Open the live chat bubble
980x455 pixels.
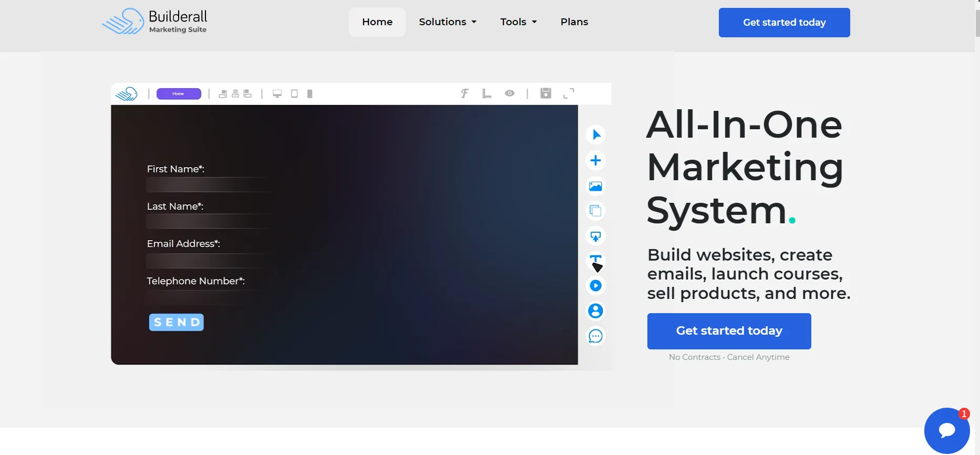point(947,431)
